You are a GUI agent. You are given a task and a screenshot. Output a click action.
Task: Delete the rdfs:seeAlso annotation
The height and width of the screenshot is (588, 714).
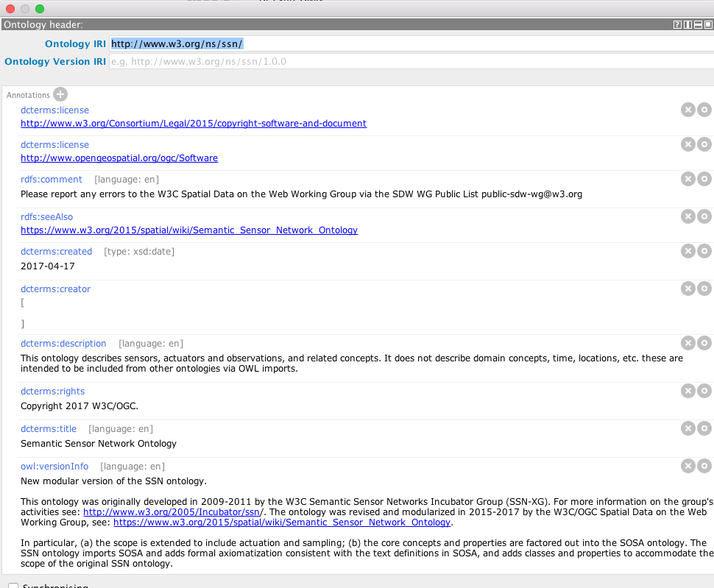(688, 216)
